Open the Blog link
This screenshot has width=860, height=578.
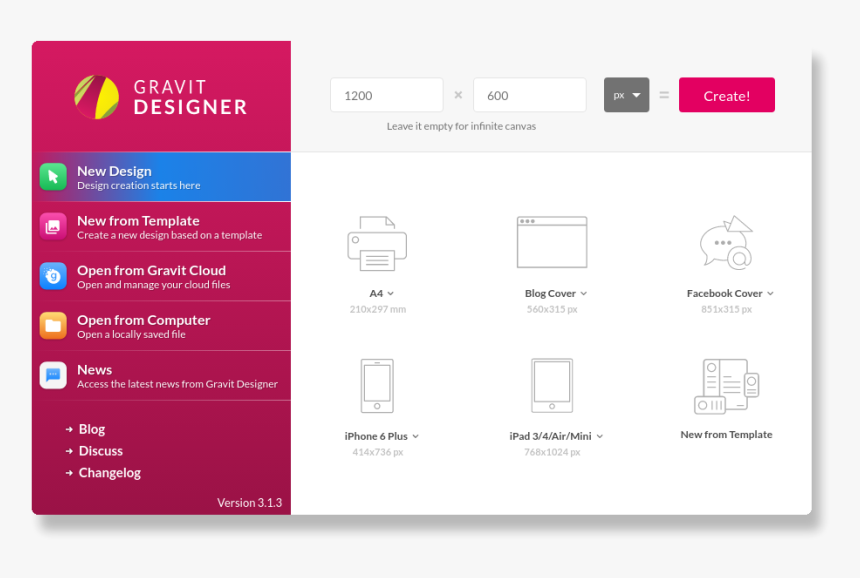click(x=92, y=429)
